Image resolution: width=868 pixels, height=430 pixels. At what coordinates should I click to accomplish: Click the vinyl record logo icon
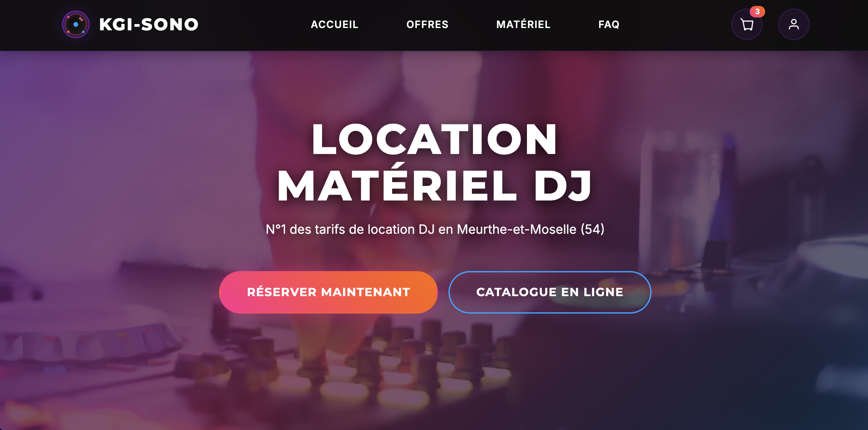click(76, 24)
